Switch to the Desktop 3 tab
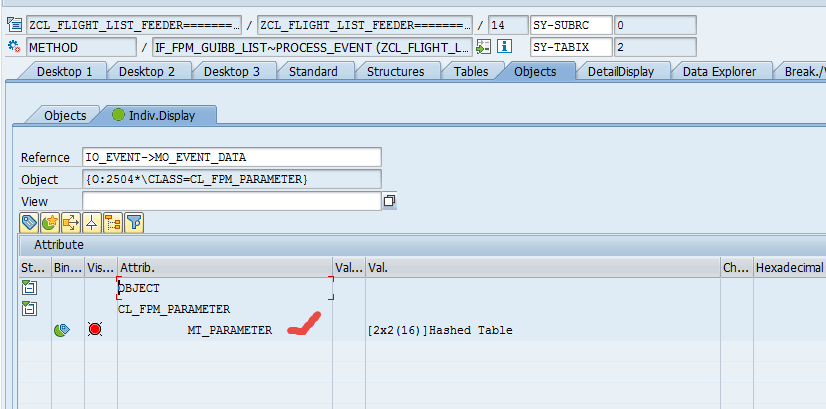The width and height of the screenshot is (826, 409). (x=232, y=71)
